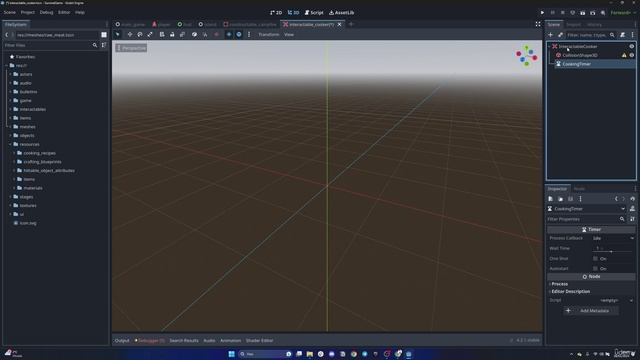Run the project with play button
Screen dimensions: 640x360
click(542, 13)
